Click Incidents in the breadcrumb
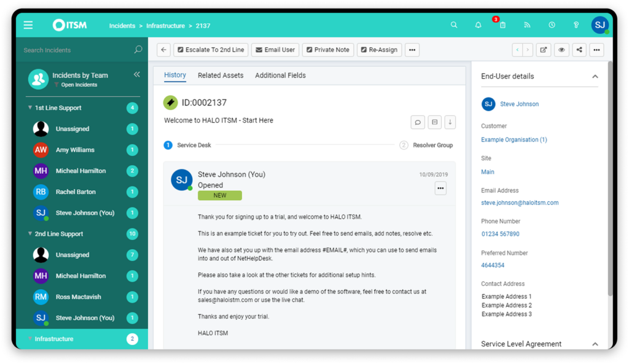Image resolution: width=629 pixels, height=364 pixels. (x=122, y=26)
